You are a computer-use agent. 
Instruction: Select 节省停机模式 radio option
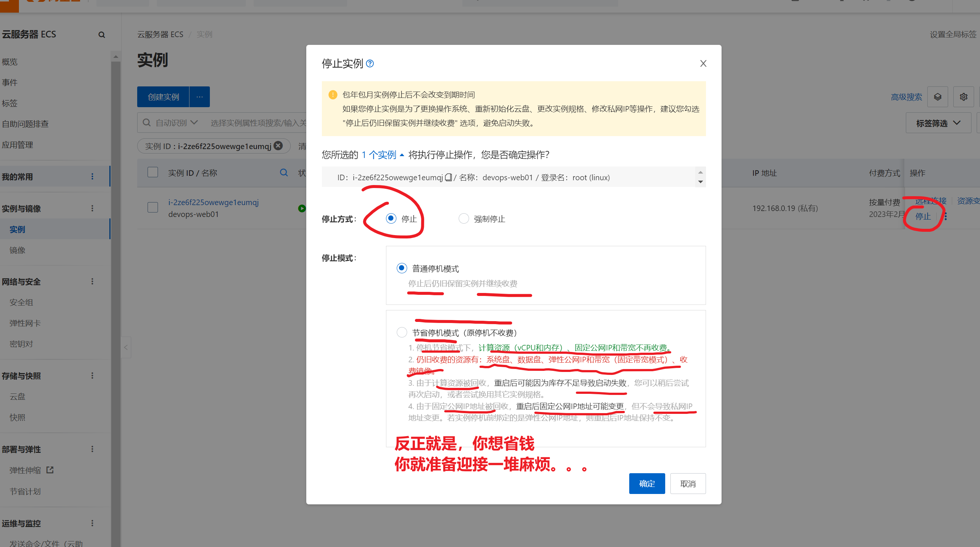coord(402,332)
